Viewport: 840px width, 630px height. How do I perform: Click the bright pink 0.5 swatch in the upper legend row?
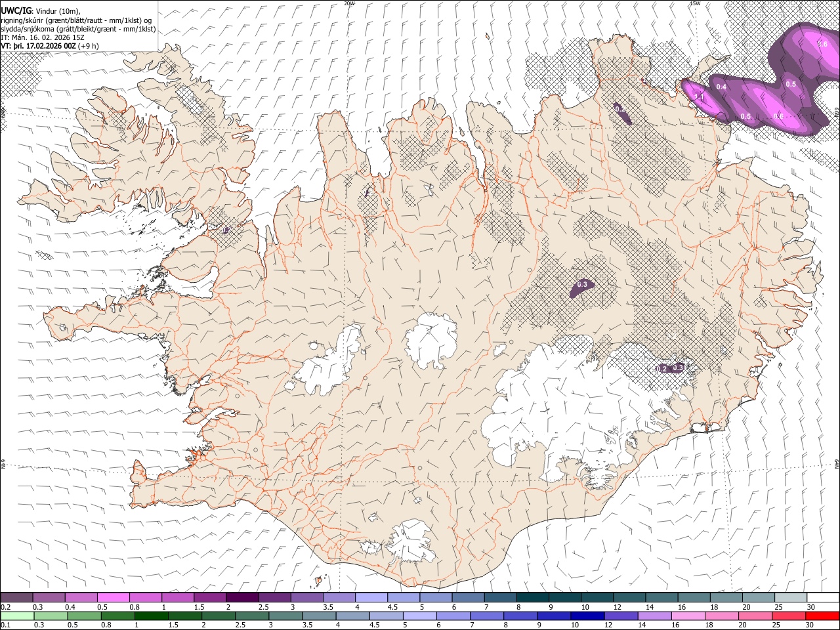tap(113, 597)
